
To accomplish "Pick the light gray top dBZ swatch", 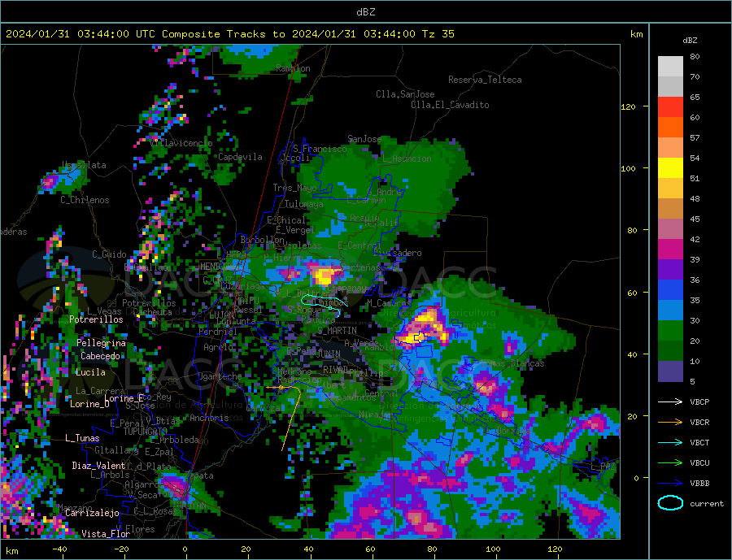I will pyautogui.click(x=670, y=67).
